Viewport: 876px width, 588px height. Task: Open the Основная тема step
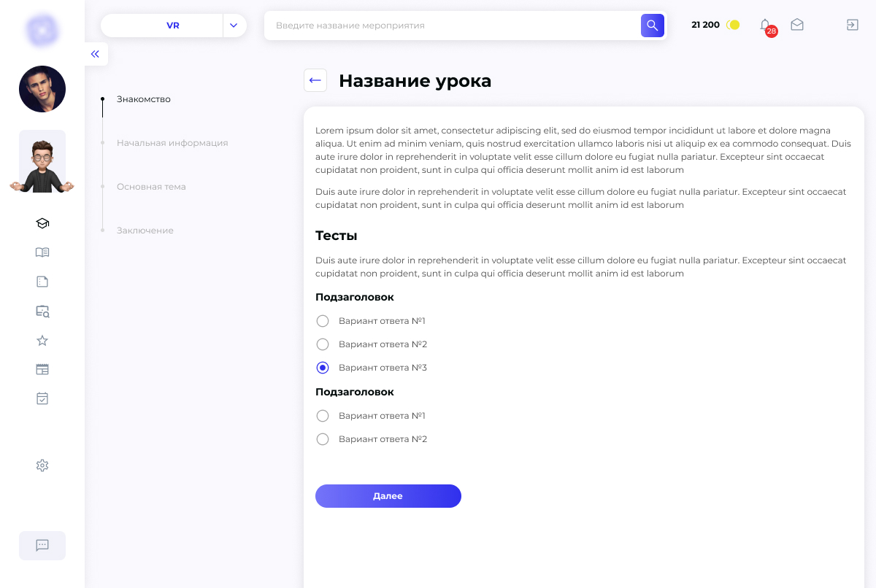[151, 187]
